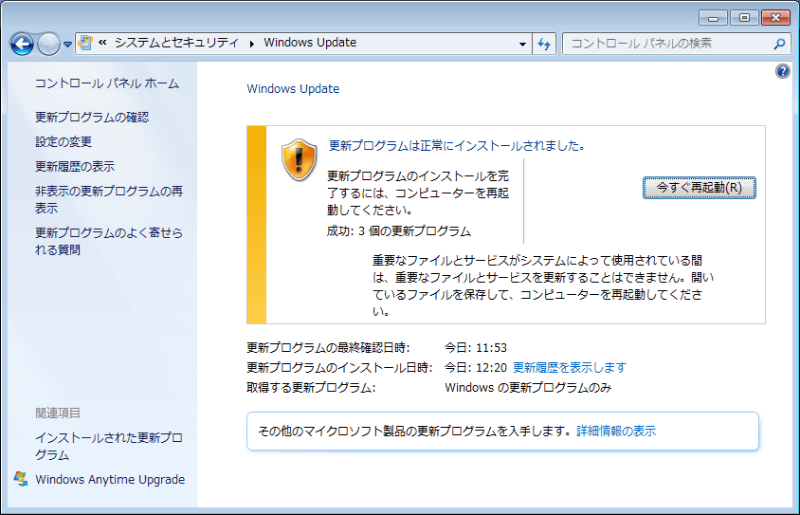Open the recent pages dropdown arrow

67,44
